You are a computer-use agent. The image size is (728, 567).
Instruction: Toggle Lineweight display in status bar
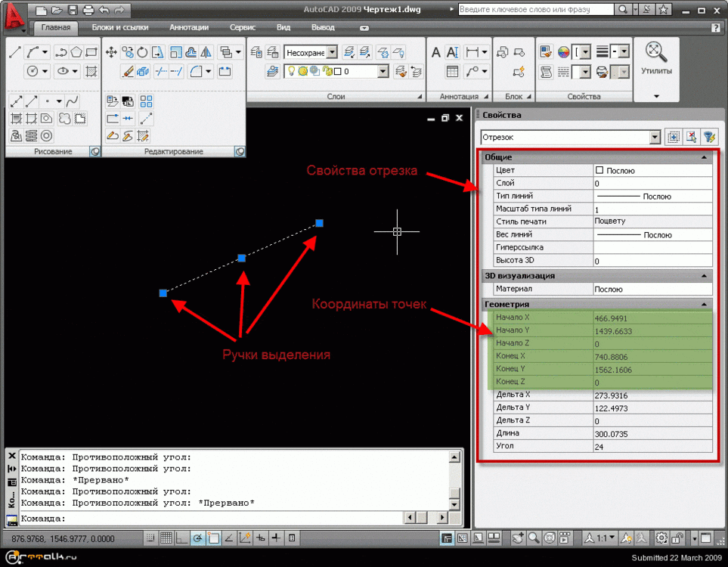(276, 538)
